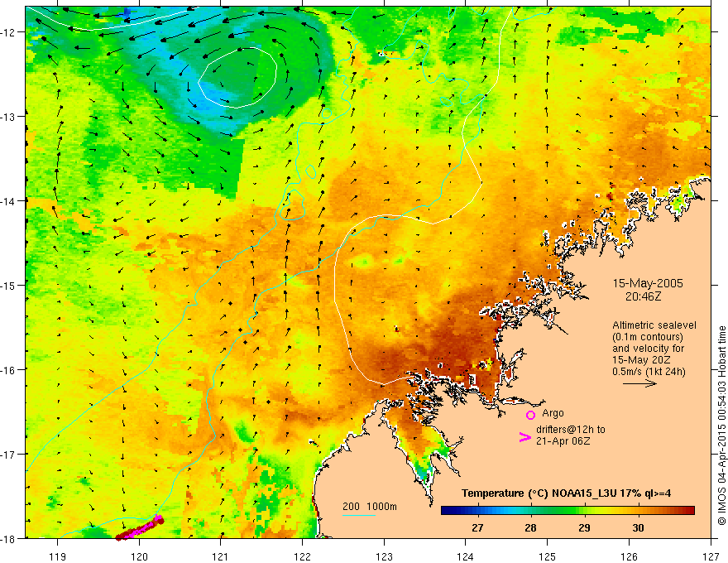Click the 'Temperature (°C) NOAA15_L3U 17% ql>=4' title

(x=566, y=493)
